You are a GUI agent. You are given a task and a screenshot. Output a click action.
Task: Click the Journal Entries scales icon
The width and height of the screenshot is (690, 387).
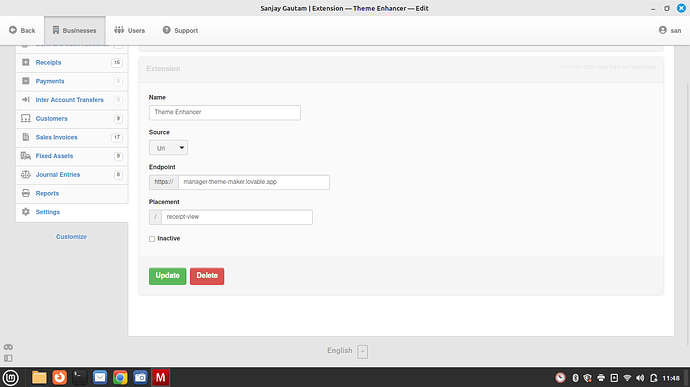click(26, 175)
